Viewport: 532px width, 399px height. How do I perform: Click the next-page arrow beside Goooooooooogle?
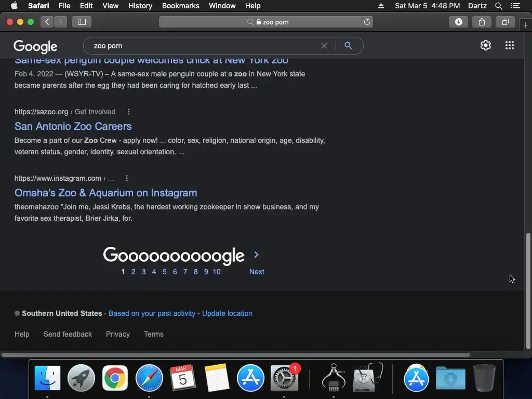257,255
